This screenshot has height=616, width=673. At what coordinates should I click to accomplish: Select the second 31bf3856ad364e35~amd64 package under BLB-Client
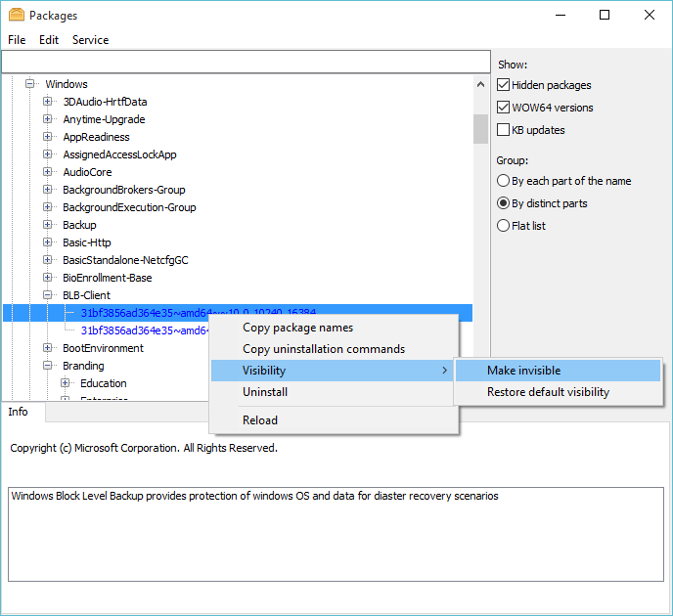point(144,330)
